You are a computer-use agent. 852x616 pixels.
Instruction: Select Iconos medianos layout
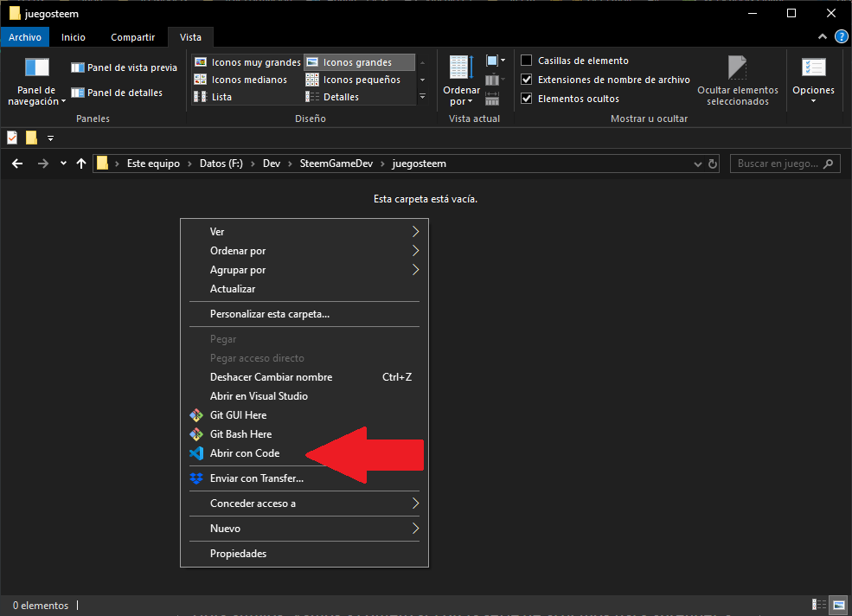click(x=240, y=80)
